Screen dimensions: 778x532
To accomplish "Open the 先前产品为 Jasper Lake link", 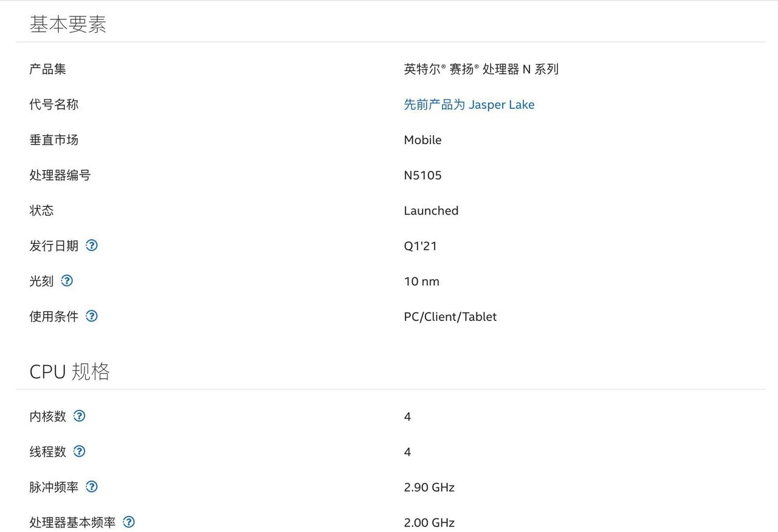I will point(469,105).
